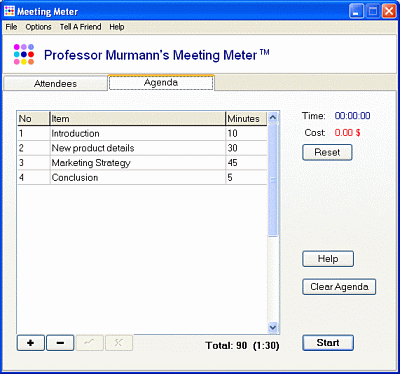The width and height of the screenshot is (400, 374).
Task: Click the minus button to remove an agenda item
Action: point(60,343)
